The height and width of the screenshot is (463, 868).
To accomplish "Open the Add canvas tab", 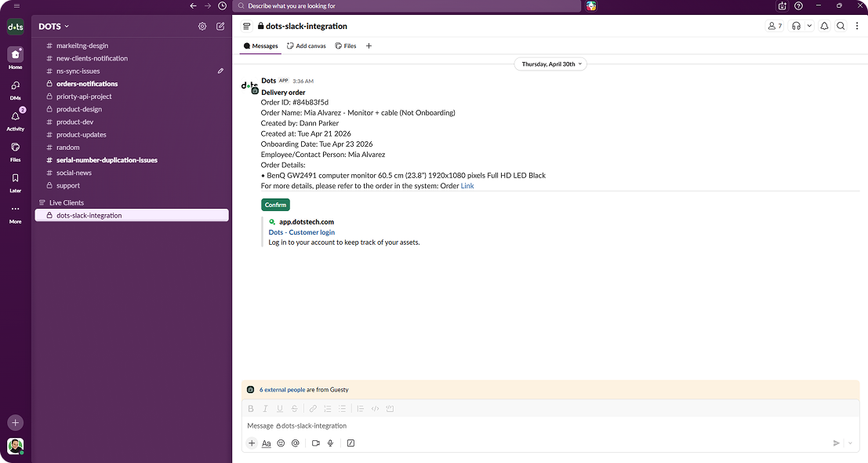I will click(306, 46).
